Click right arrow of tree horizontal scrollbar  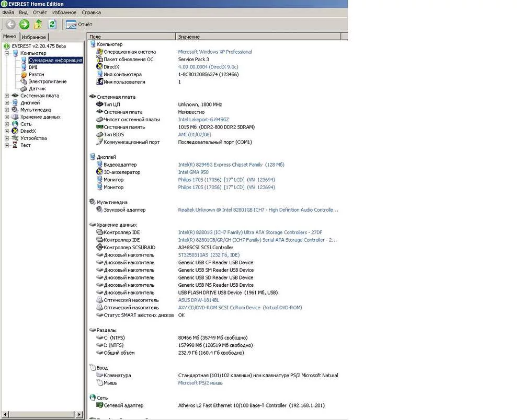[x=79, y=415]
